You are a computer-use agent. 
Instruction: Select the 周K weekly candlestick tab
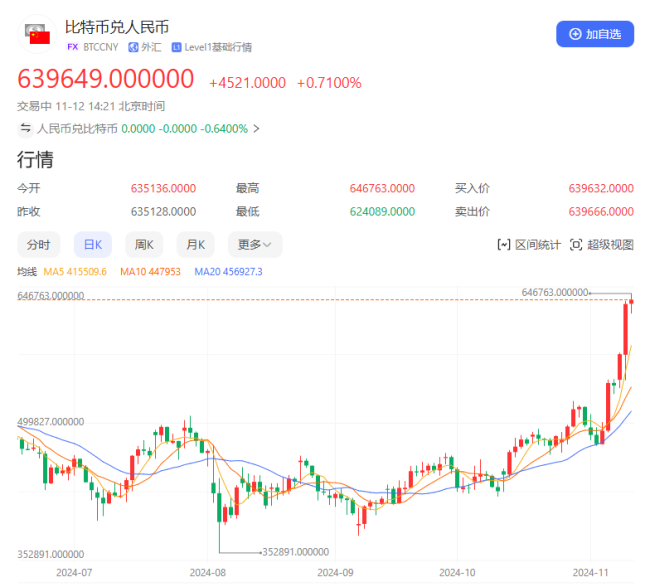click(144, 245)
